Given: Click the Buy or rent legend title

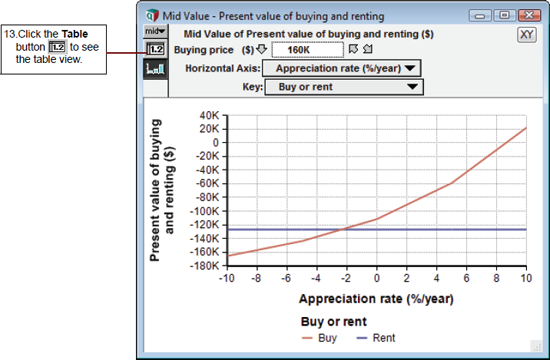Looking at the screenshot, I should [x=334, y=321].
